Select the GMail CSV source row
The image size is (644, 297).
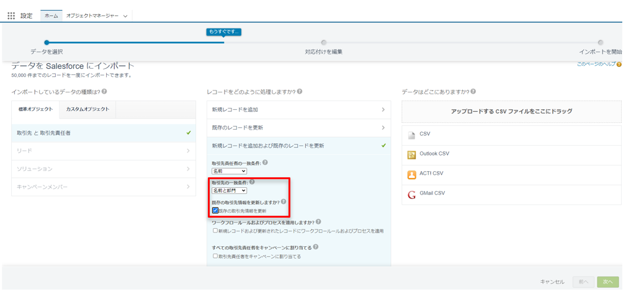(511, 195)
